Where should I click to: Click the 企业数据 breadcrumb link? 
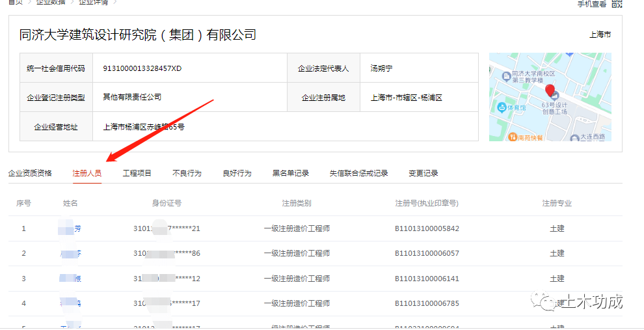(x=51, y=2)
